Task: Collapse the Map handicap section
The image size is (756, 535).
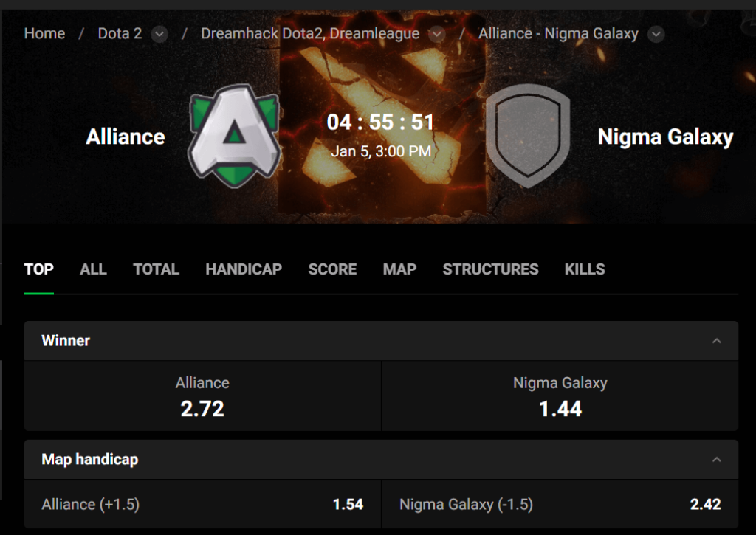Action: tap(715, 460)
